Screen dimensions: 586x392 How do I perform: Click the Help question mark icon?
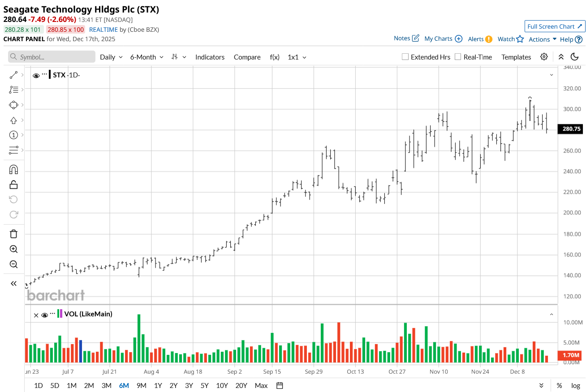coord(579,39)
